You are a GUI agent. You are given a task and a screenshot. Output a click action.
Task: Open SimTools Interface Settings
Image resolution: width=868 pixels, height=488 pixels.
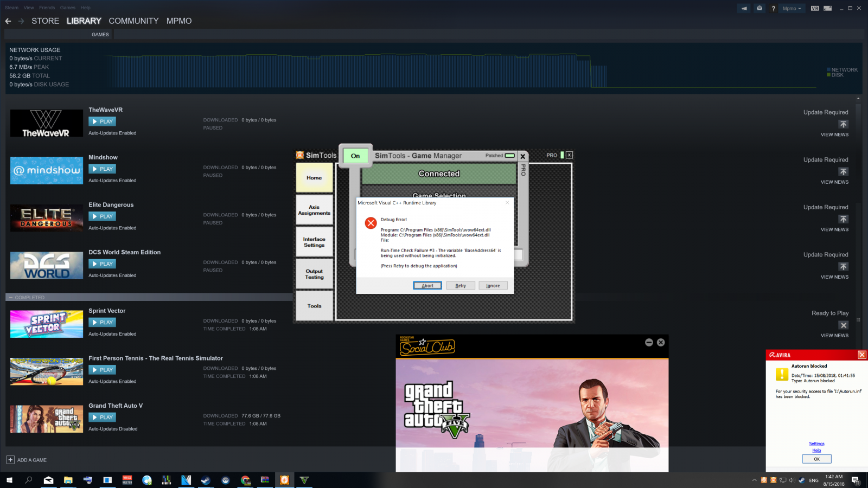(314, 242)
